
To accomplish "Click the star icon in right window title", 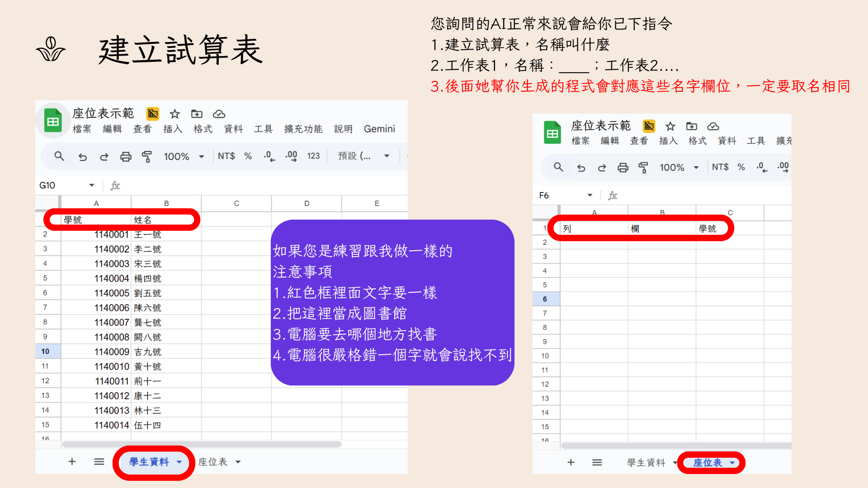I will click(x=670, y=126).
